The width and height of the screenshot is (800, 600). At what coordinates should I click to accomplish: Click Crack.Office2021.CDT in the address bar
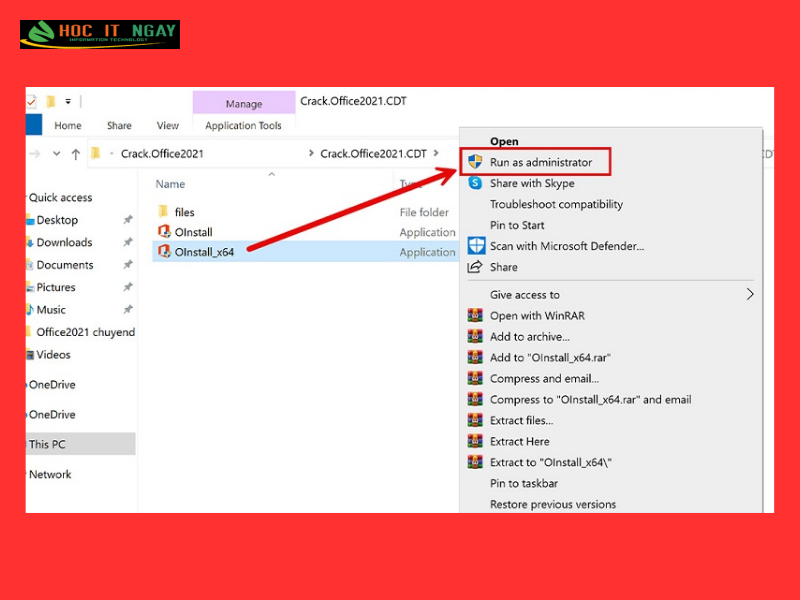pos(373,154)
